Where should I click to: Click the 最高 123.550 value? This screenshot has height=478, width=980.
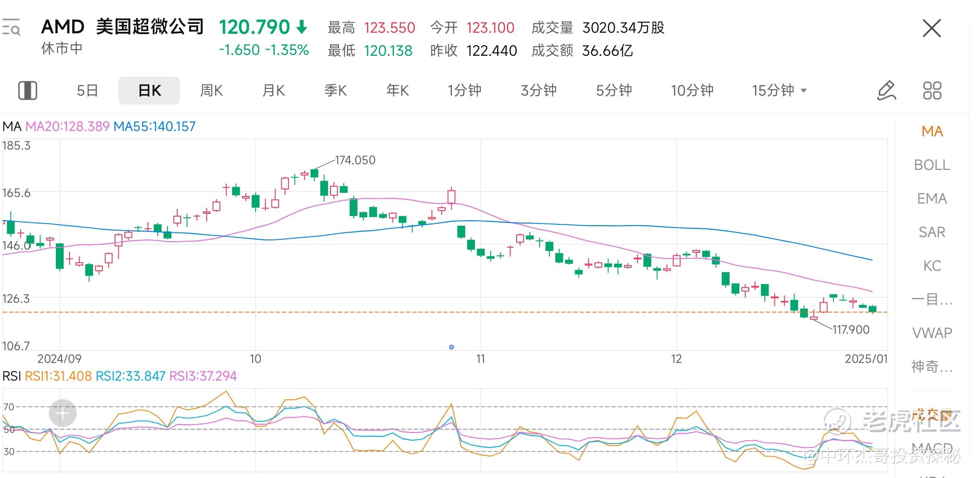point(389,28)
